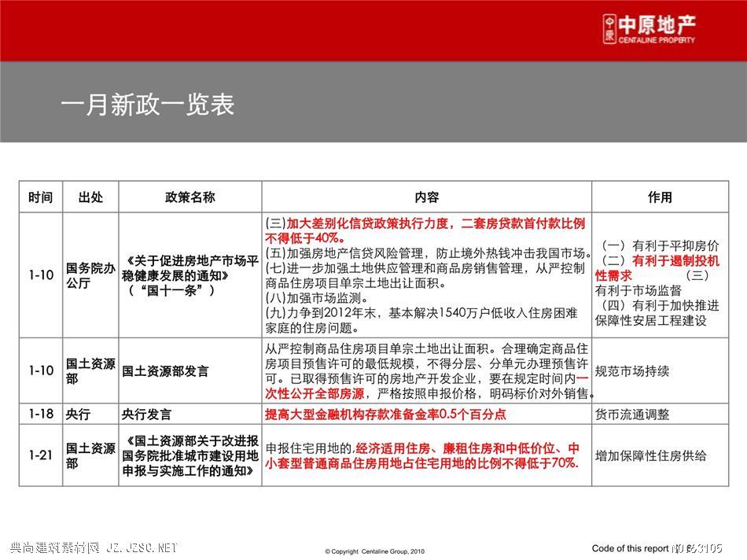Click the effect 货币流通调整

[x=632, y=414]
